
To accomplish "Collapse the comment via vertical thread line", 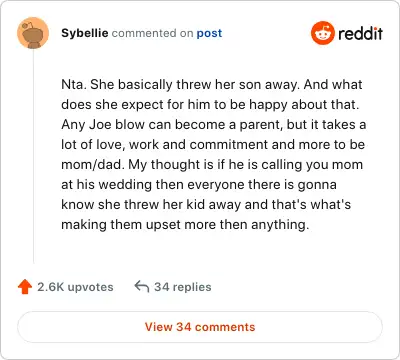I will point(33,157).
